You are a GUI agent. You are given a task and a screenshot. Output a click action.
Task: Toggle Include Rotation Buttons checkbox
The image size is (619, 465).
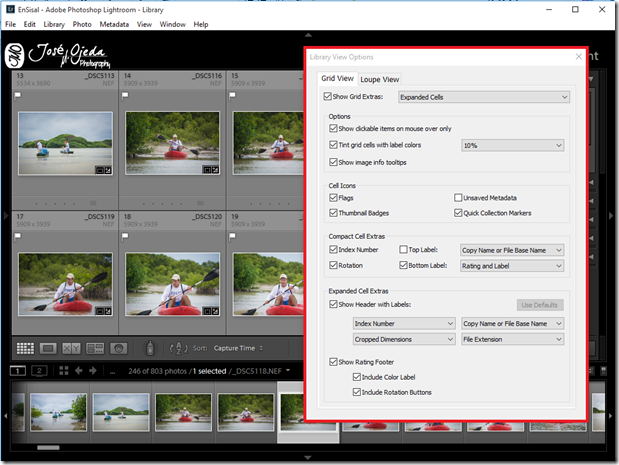pos(356,392)
